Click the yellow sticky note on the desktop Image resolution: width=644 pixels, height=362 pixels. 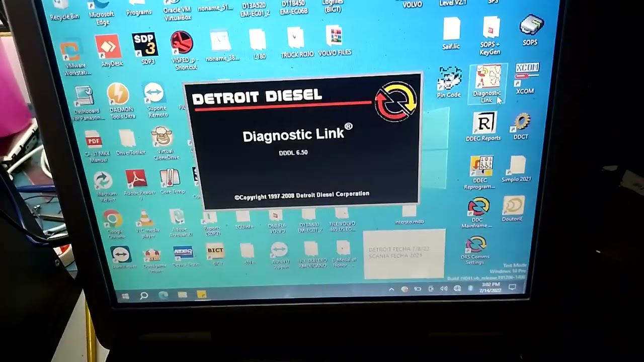tap(405, 254)
